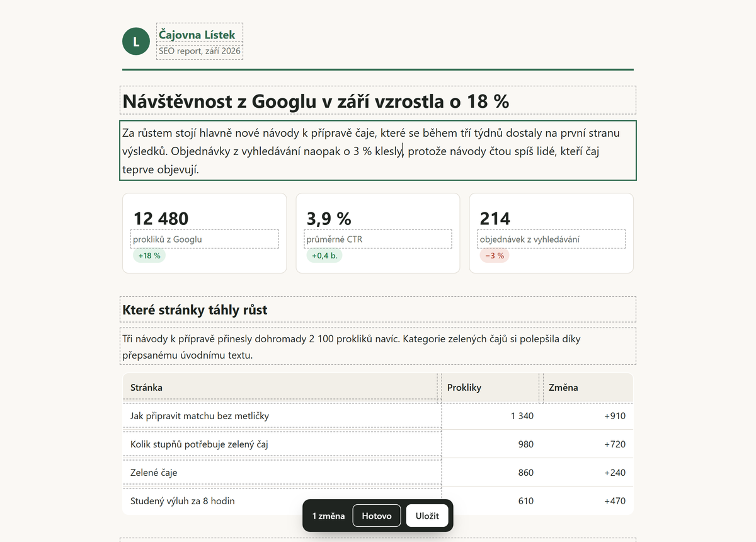Screen dimensions: 756x542
Task: Click the −3 % red badge
Action: 495,255
